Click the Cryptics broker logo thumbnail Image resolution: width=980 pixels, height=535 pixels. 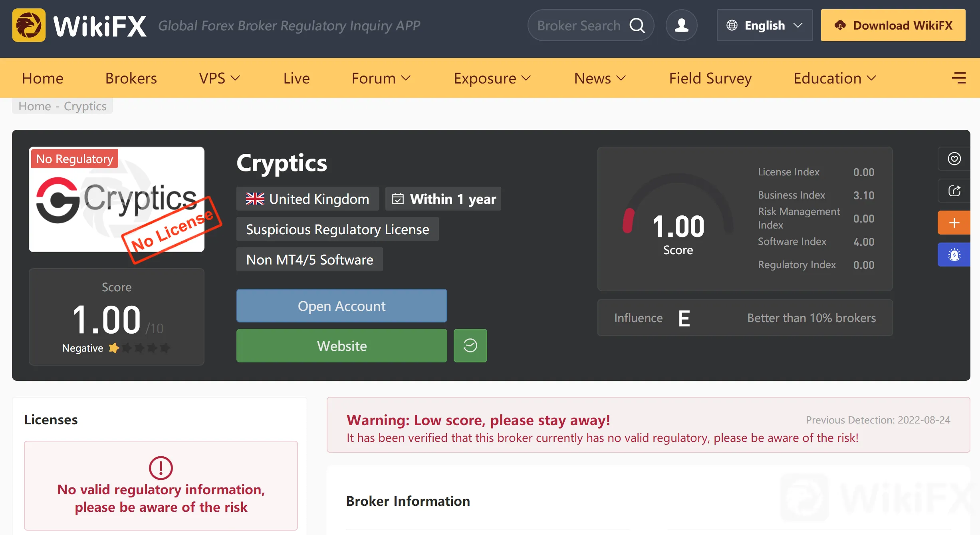(x=117, y=199)
